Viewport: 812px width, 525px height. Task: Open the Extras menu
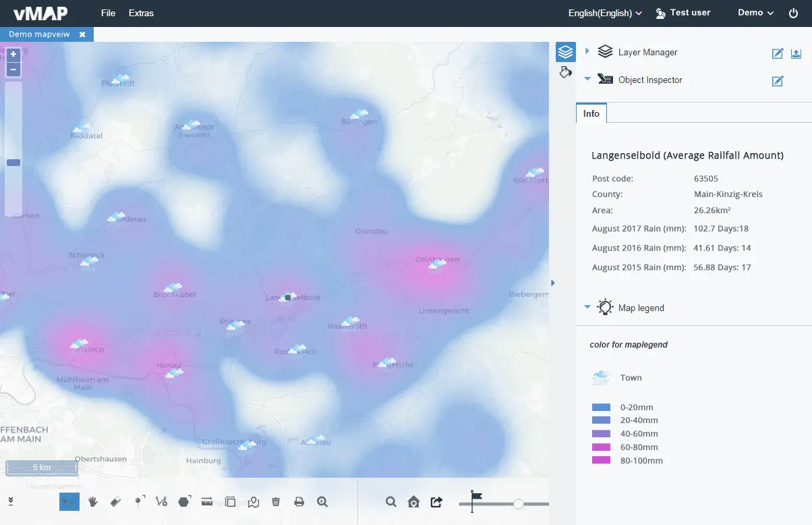pyautogui.click(x=141, y=13)
